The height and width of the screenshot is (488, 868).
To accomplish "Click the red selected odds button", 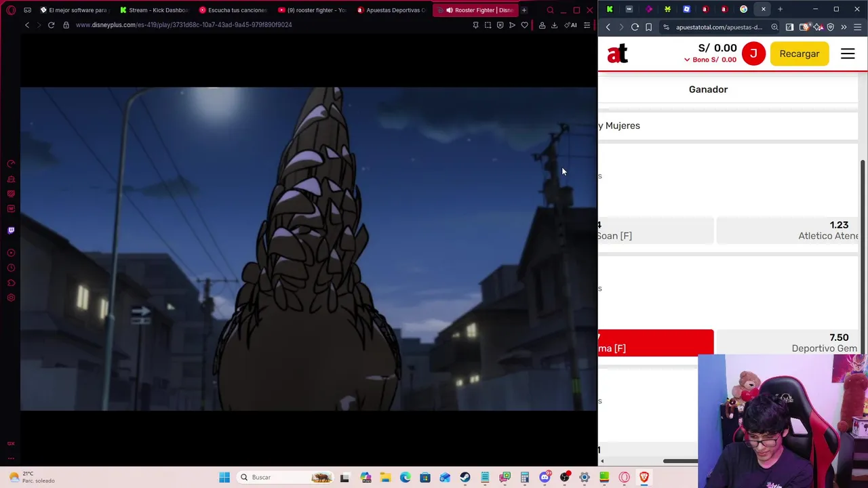I will (656, 343).
